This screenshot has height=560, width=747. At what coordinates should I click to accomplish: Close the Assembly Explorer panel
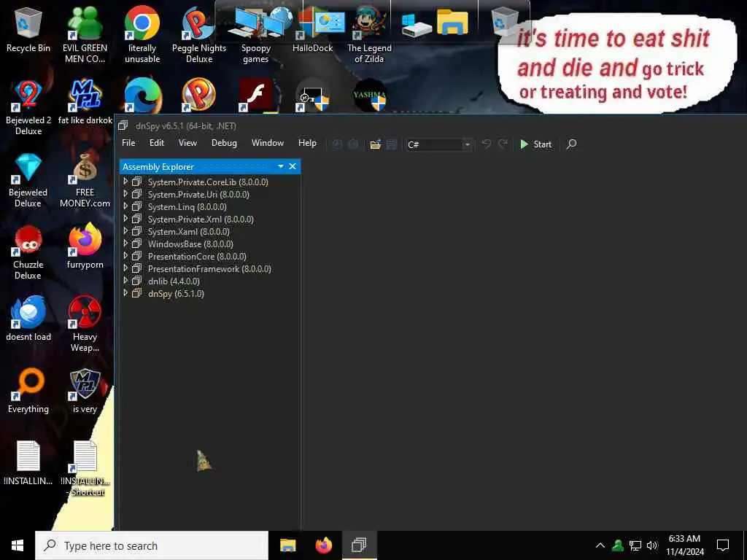pos(293,166)
